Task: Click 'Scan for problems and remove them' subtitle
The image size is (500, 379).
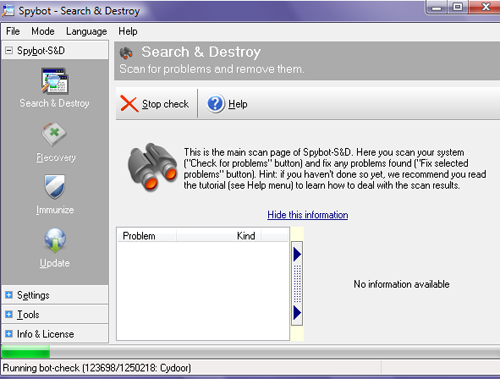Action: coord(212,69)
